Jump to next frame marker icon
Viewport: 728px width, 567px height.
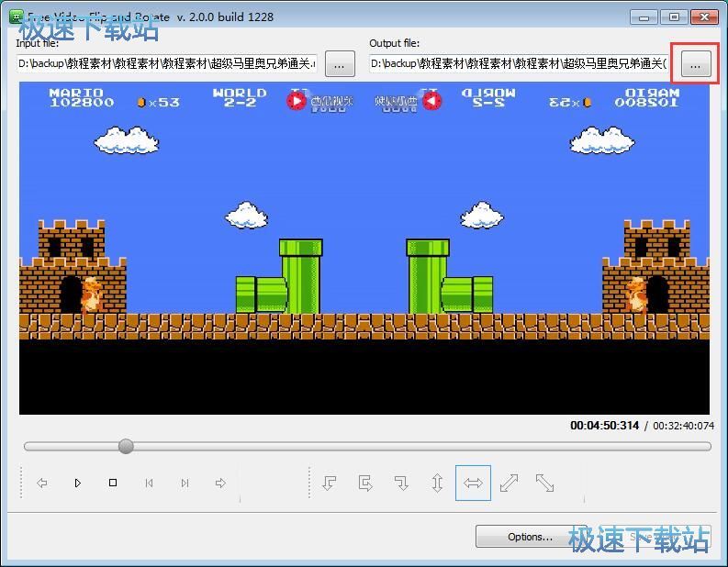185,483
